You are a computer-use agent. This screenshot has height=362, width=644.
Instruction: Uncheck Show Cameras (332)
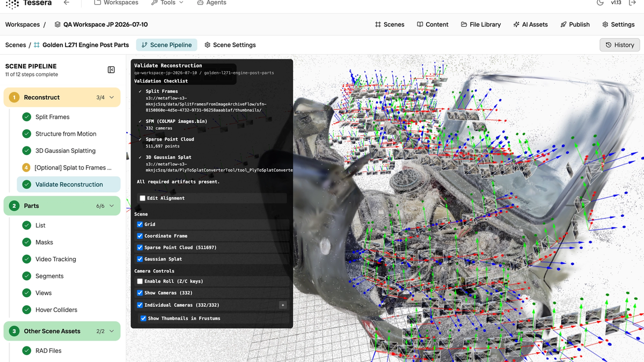[x=140, y=293]
